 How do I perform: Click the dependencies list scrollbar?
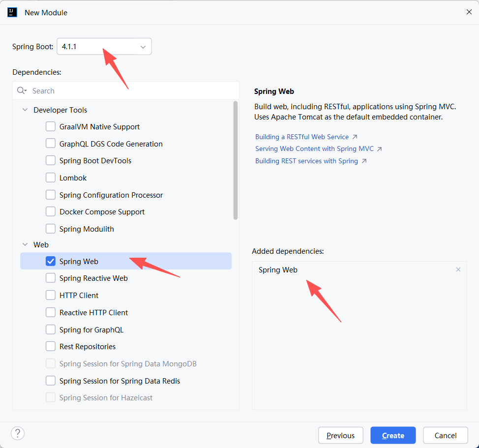coord(235,160)
